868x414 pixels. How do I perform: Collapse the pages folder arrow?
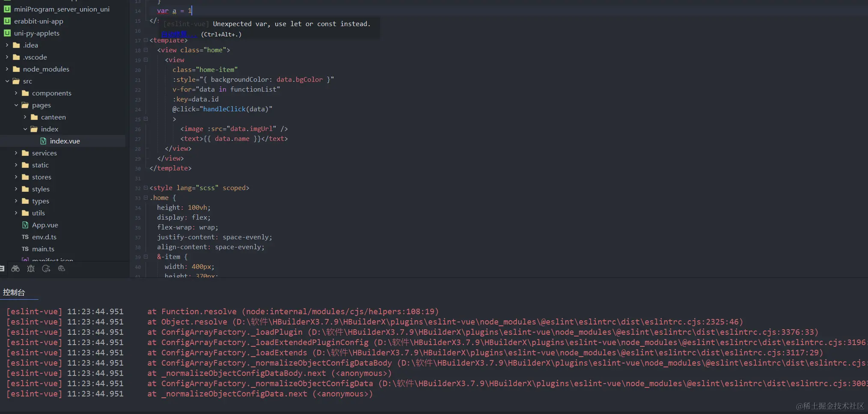(x=16, y=105)
